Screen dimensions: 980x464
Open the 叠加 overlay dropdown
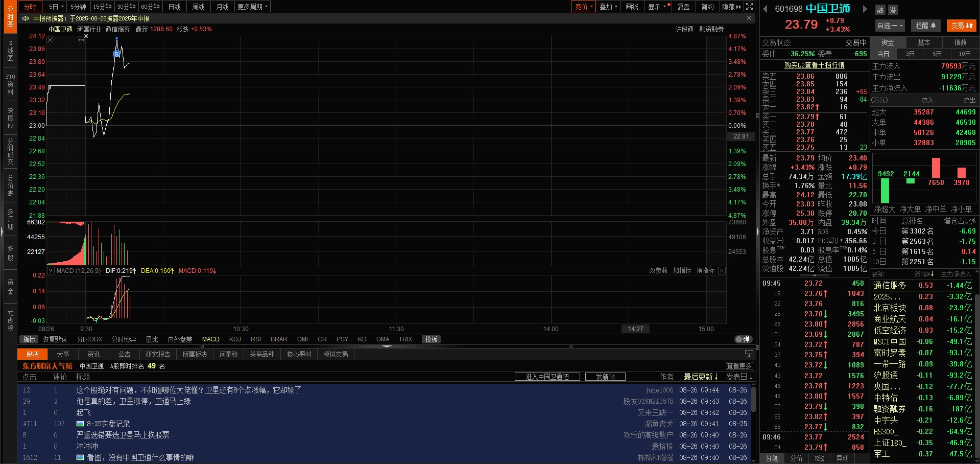click(x=608, y=7)
